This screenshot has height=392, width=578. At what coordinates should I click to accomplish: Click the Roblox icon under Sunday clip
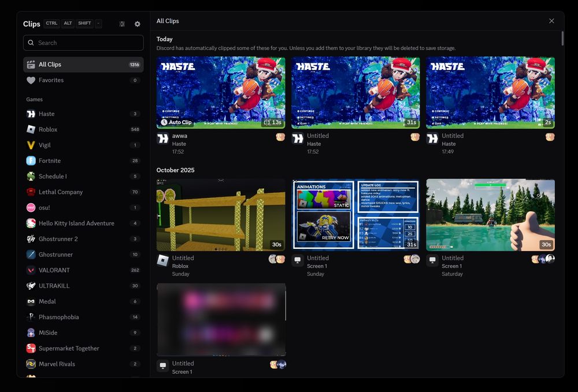click(162, 260)
